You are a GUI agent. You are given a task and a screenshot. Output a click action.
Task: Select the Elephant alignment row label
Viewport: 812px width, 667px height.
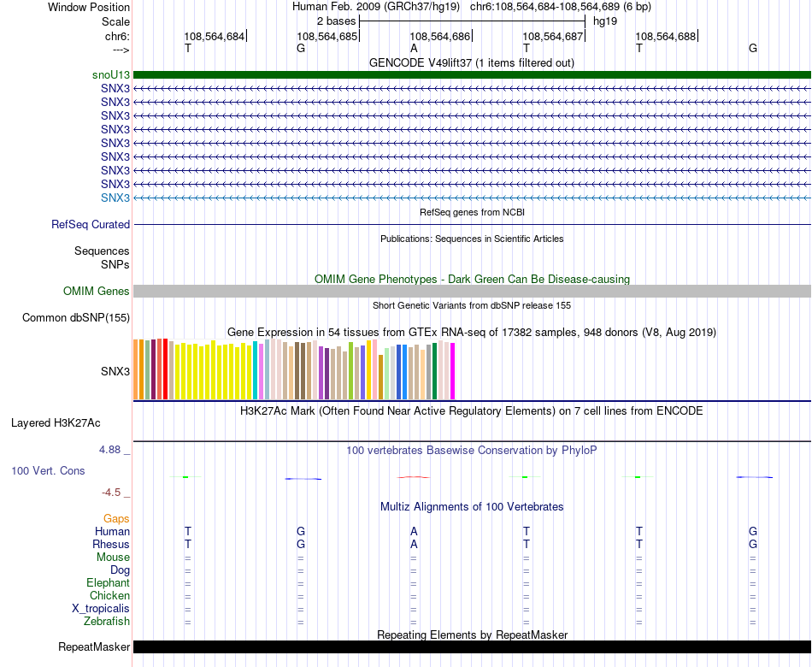109,583
